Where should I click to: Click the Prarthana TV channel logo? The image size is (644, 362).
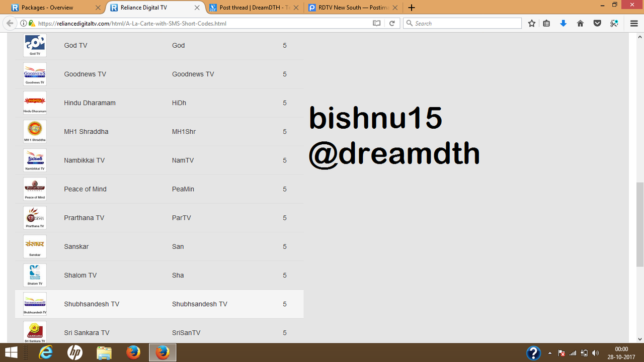point(35,218)
